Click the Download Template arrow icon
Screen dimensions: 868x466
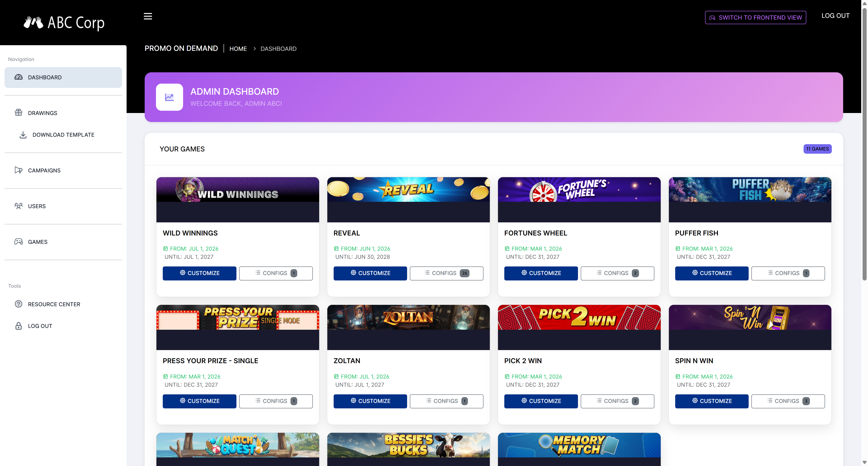pyautogui.click(x=23, y=135)
